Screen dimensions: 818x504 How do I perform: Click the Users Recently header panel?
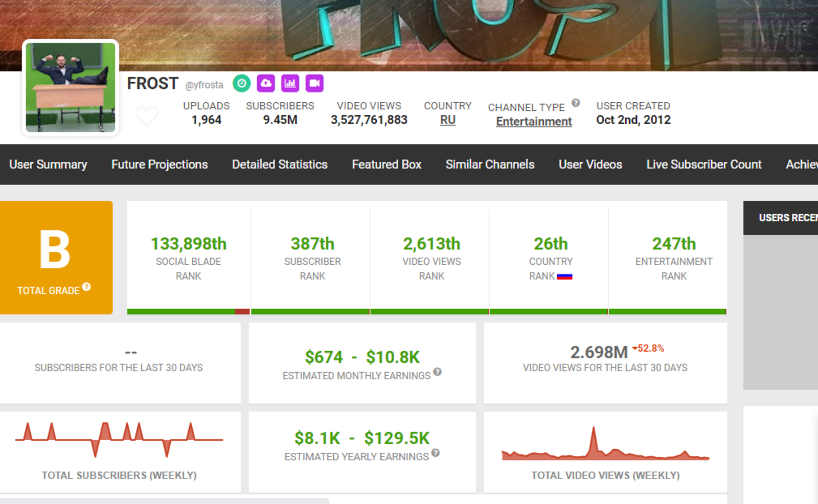click(x=781, y=218)
